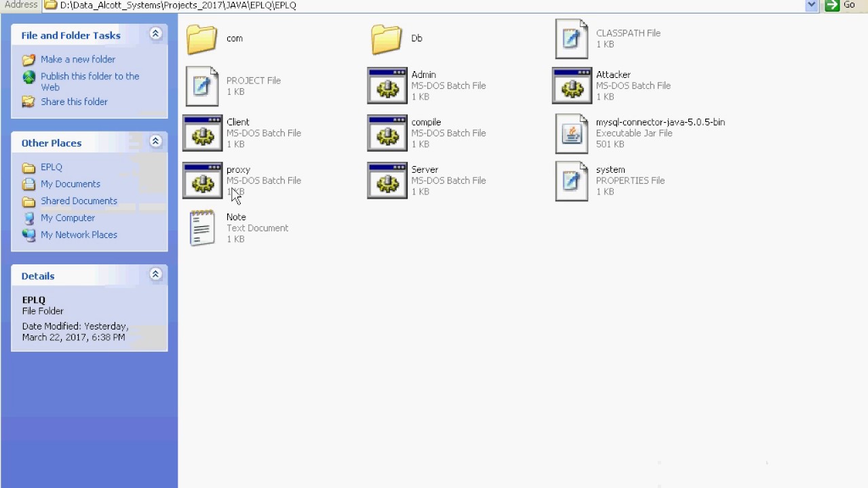The image size is (868, 488).
Task: Select the PROJECT File icon
Action: 202,86
